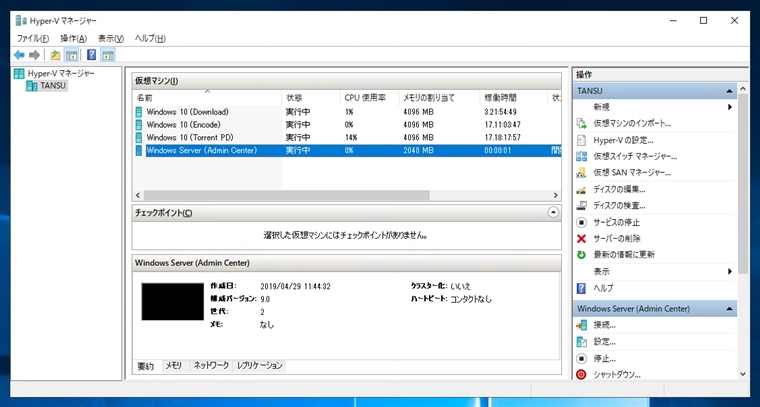Screen dimensions: 760x407
Task: Click the 新規 action text
Action: pyautogui.click(x=602, y=107)
